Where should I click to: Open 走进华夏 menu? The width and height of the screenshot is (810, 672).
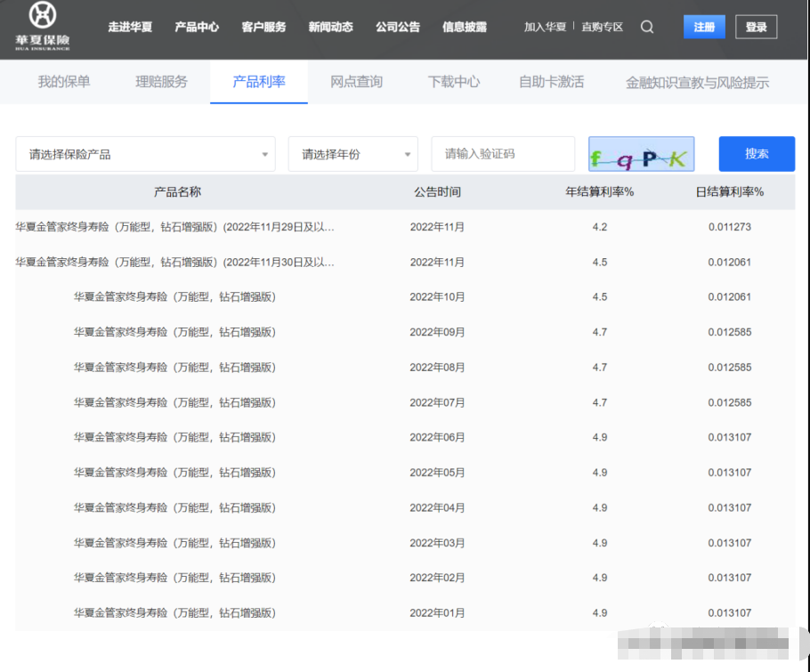130,27
